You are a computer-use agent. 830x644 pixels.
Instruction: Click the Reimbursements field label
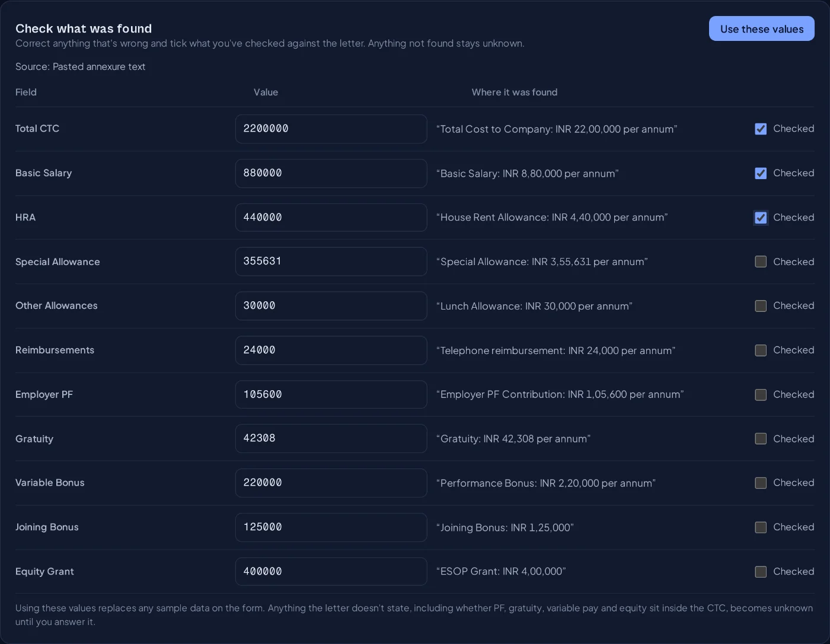[55, 350]
